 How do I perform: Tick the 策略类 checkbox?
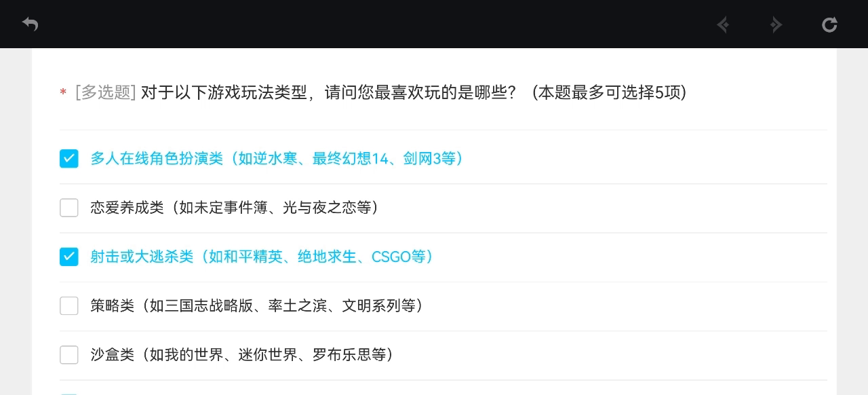pos(69,305)
